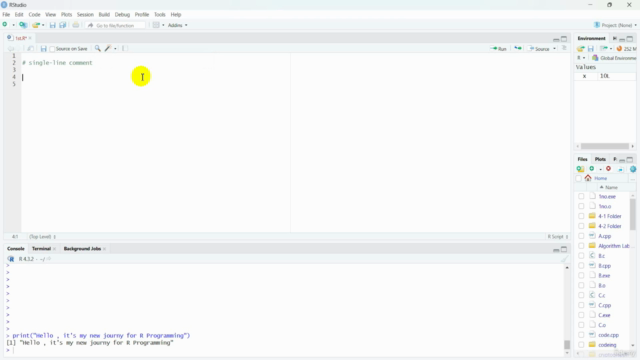Open Find/Replace magnifier in editor toolbar
The image size is (640, 360).
98,49
